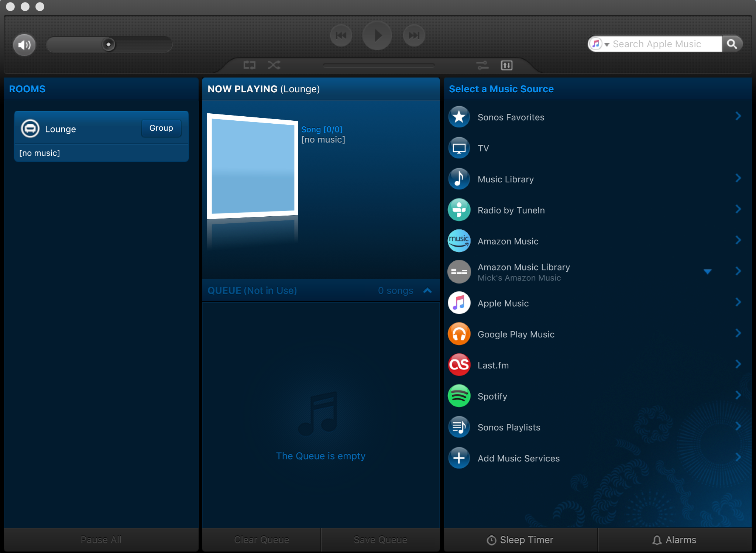756x553 pixels.
Task: Click the Sonos Favorites star icon
Action: [x=459, y=117]
